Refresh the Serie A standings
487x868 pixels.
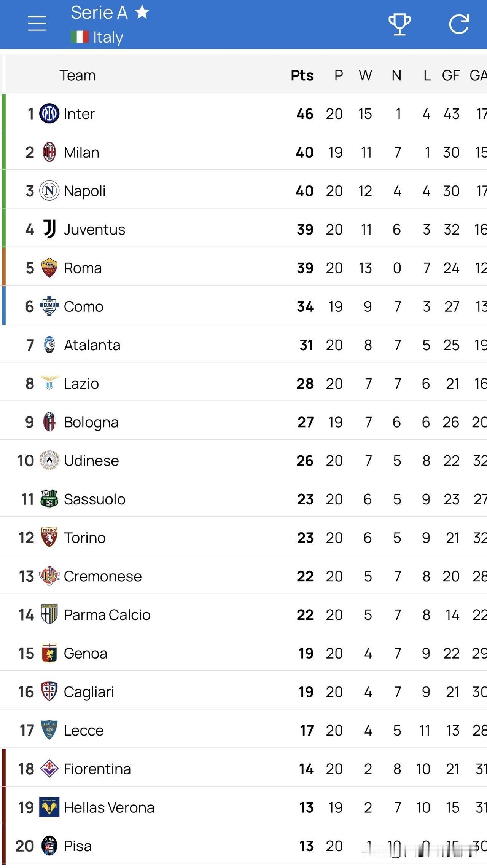coord(459,24)
